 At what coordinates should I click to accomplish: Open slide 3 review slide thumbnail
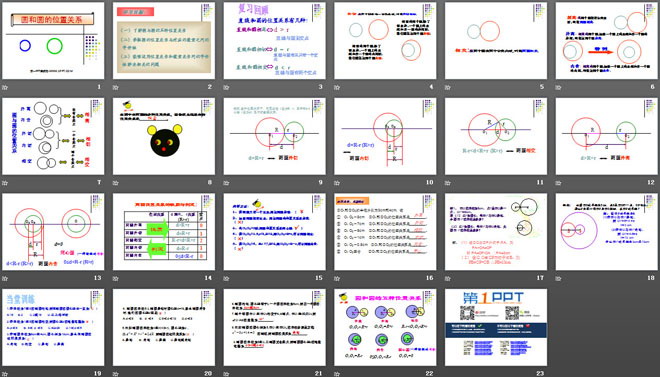[x=274, y=41]
